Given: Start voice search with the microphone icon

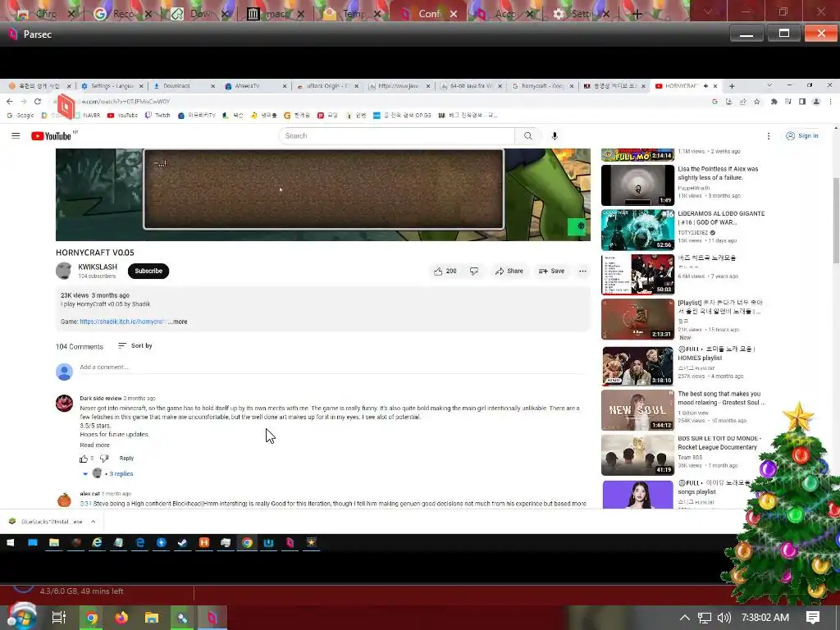Looking at the screenshot, I should pyautogui.click(x=555, y=136).
